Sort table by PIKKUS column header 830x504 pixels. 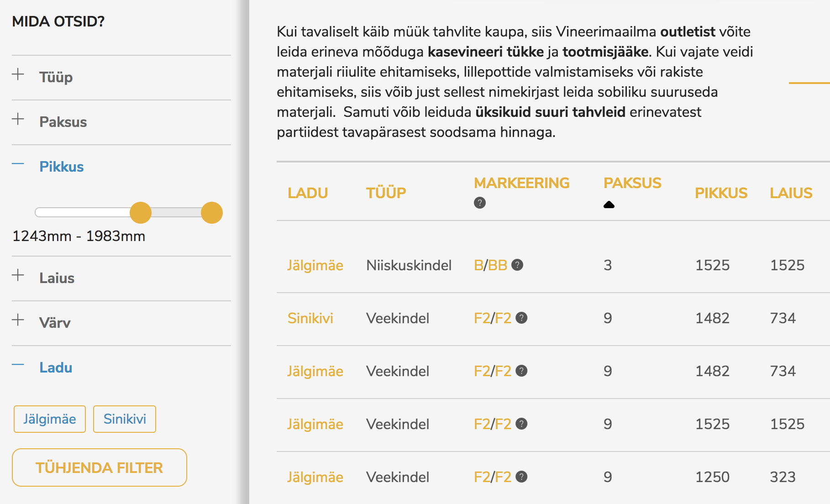click(721, 193)
